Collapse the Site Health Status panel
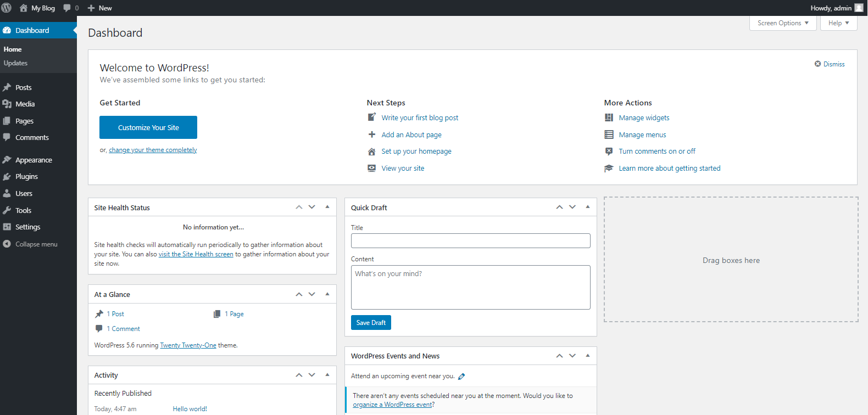The width and height of the screenshot is (868, 415). click(327, 207)
